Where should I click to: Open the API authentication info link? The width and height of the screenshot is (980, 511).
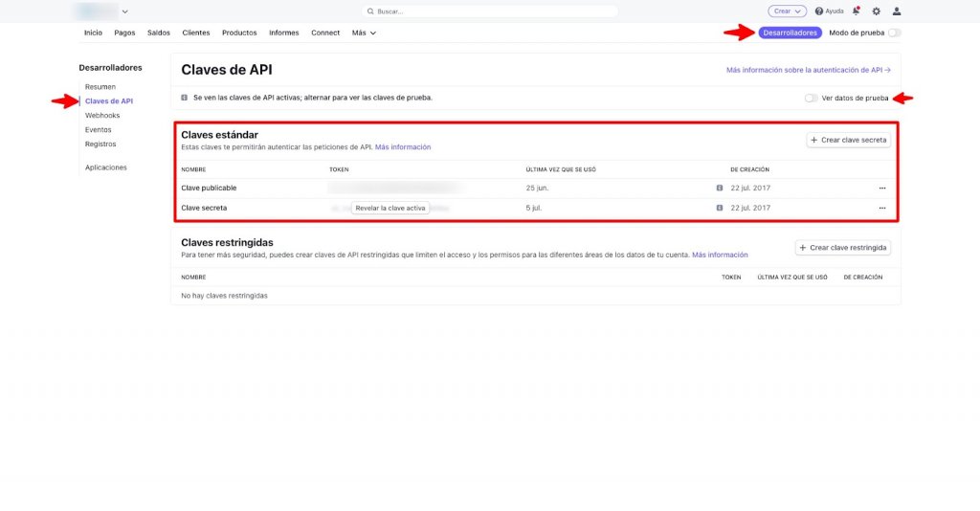coord(808,70)
